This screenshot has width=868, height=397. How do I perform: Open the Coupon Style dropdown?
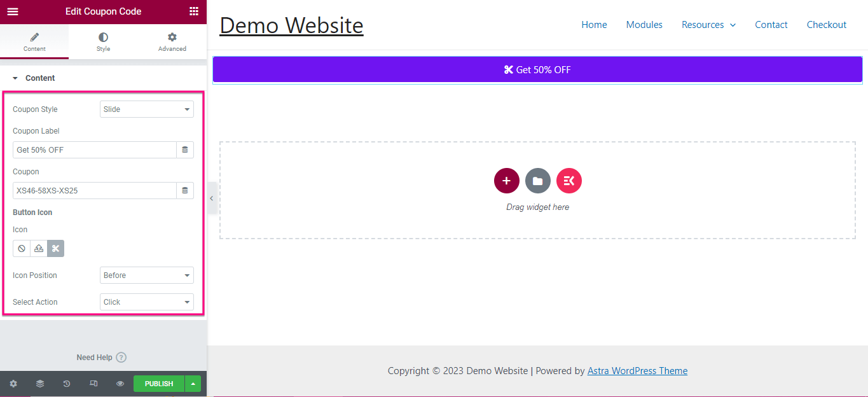pos(147,109)
